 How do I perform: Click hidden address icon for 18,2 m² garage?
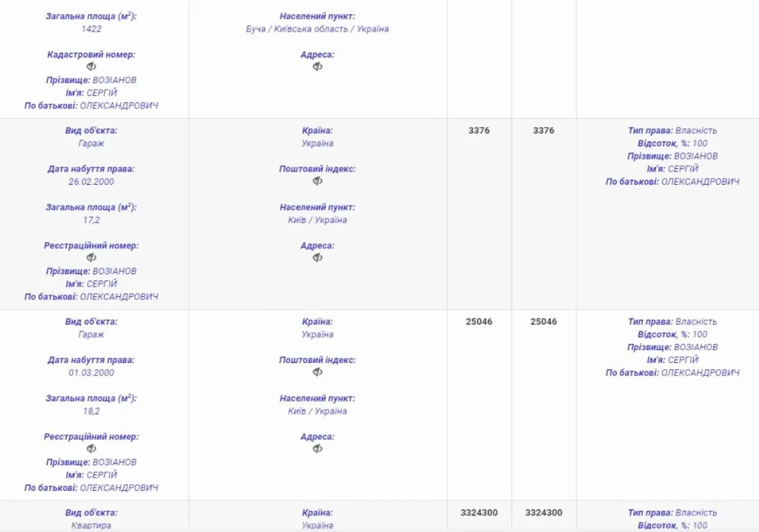pos(317,449)
